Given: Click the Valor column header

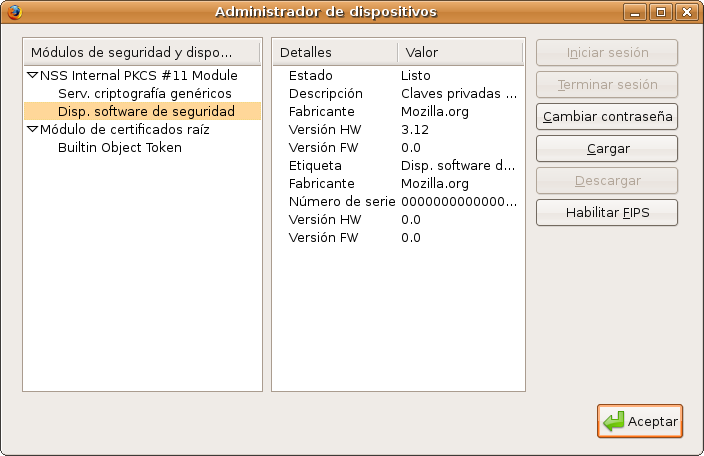Looking at the screenshot, I should [460, 53].
